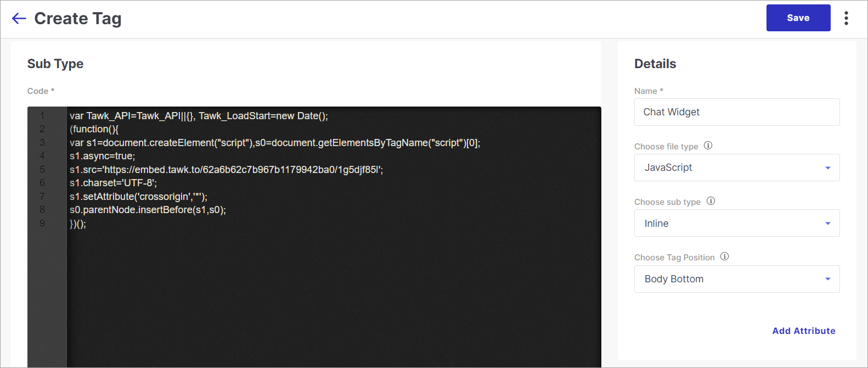Show info for Choose sub type
This screenshot has height=368, width=868.
point(711,201)
